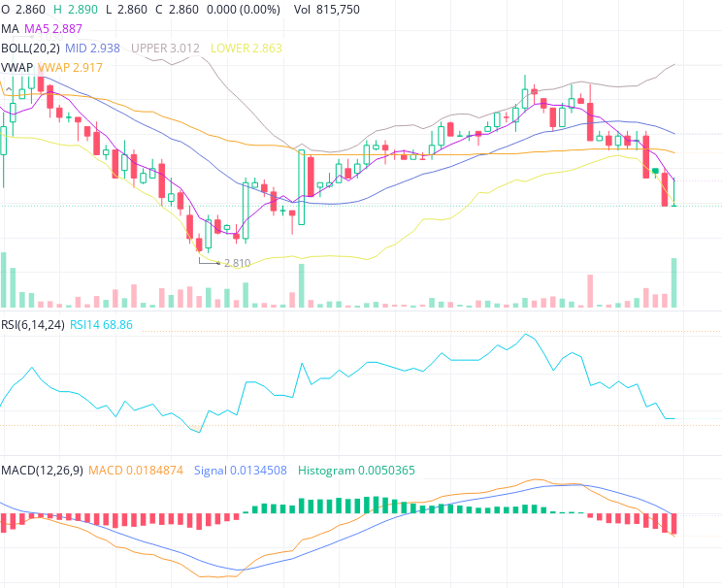Click the Signal 0.0134508 value
The height and width of the screenshot is (588, 722).
(x=241, y=471)
